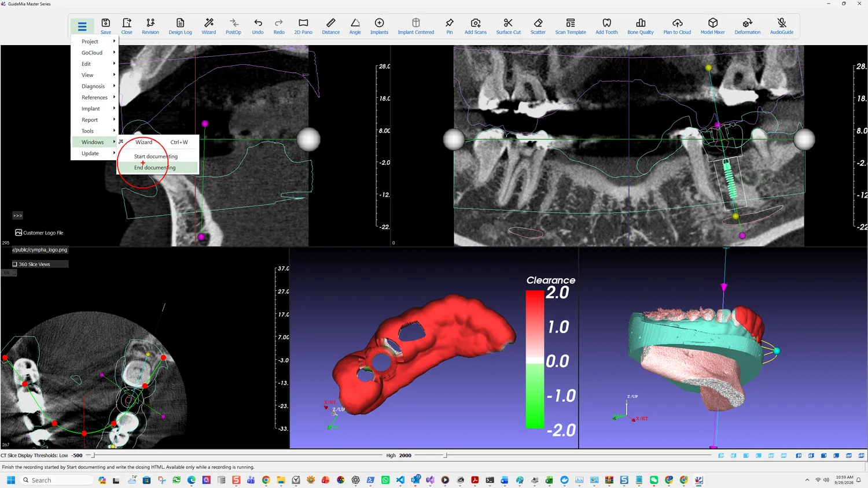Screen dimensions: 868x488
Task: Expand the References submenu
Action: [94, 97]
